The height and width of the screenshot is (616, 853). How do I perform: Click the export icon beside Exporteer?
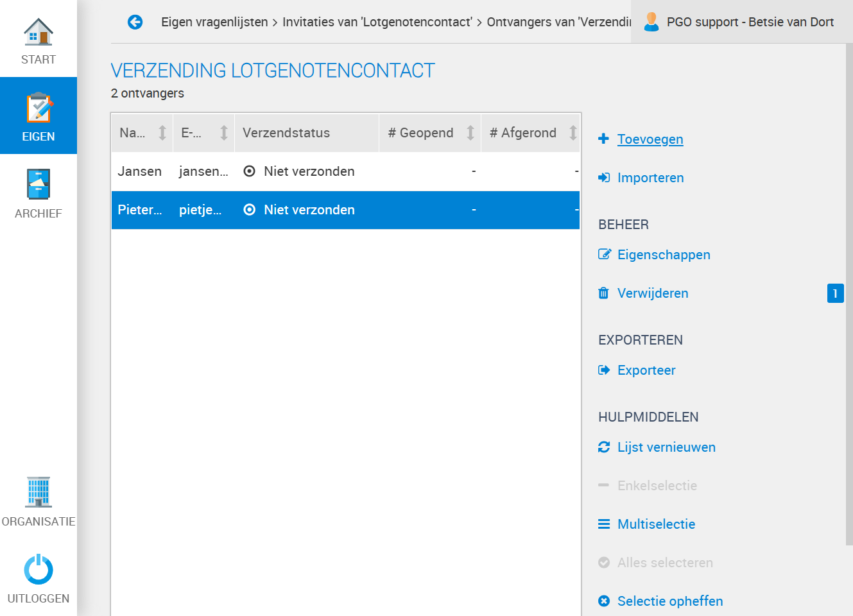[x=604, y=370]
